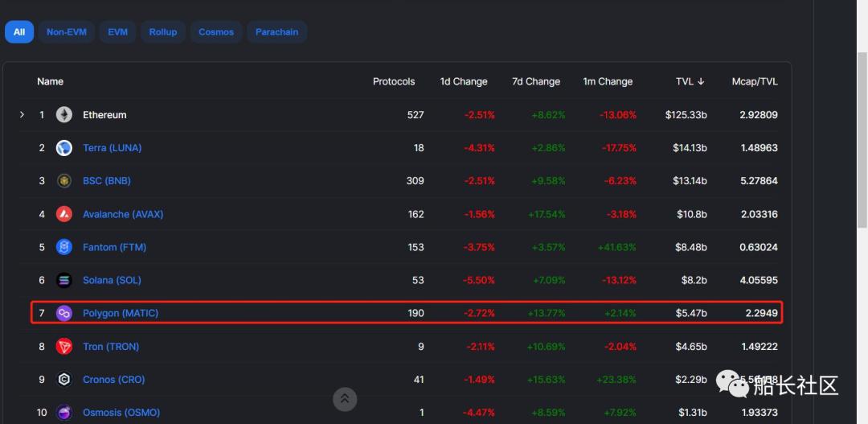Click the Fantom (FTM) logo icon
Viewport: 868px width, 424px height.
click(64, 247)
